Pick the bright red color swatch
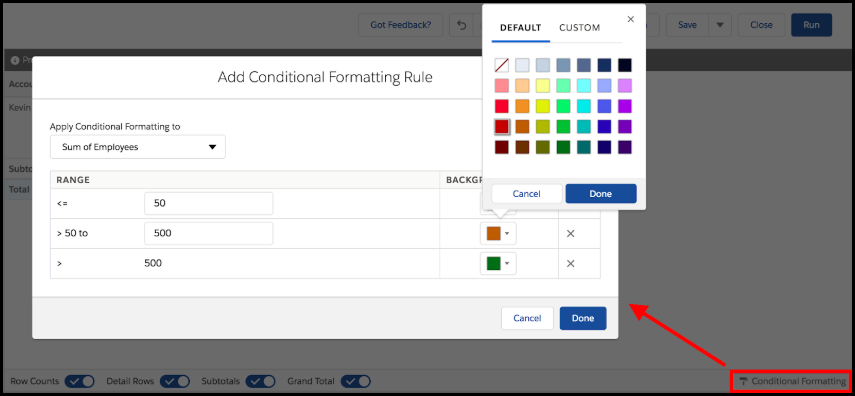The image size is (855, 396). (502, 106)
